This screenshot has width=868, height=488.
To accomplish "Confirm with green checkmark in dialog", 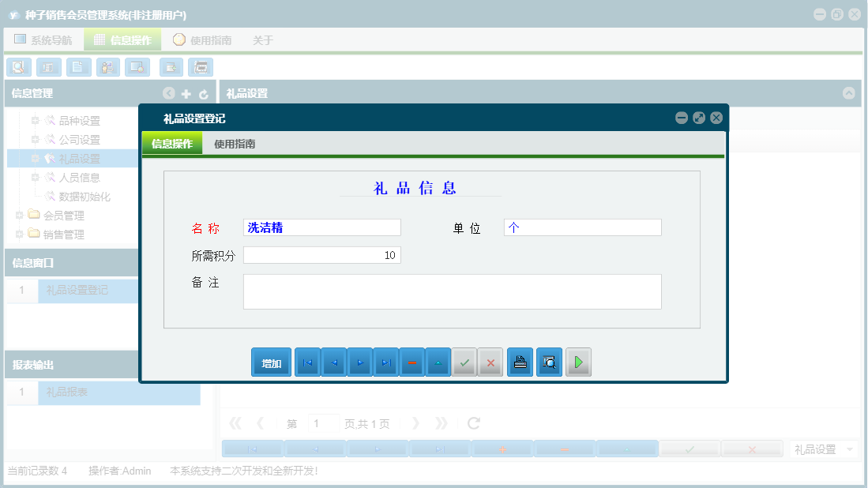I will 464,362.
